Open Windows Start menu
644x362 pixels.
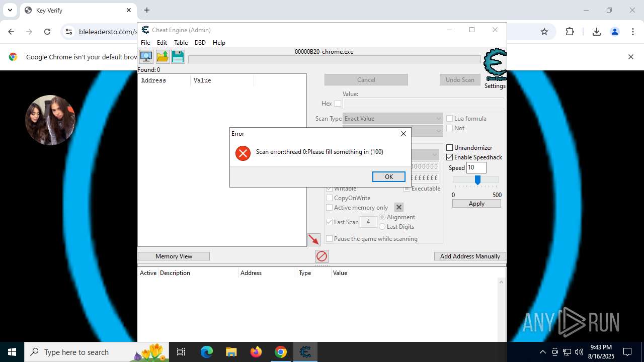pyautogui.click(x=12, y=352)
